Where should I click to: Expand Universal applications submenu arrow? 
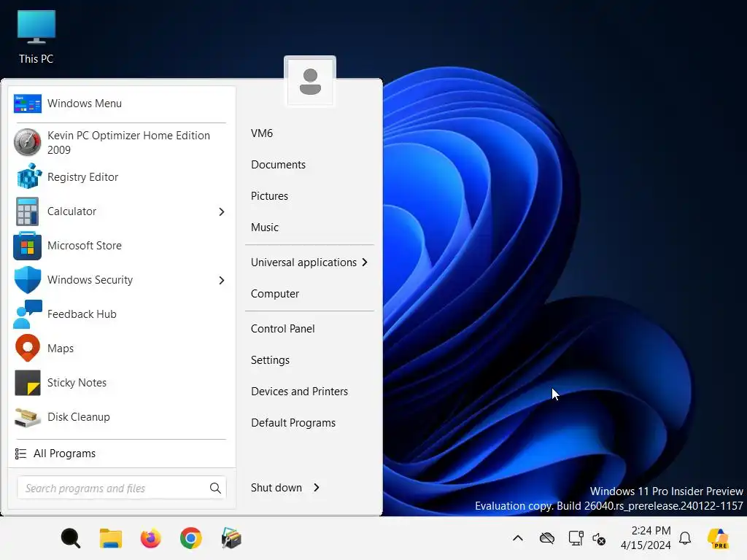point(365,262)
